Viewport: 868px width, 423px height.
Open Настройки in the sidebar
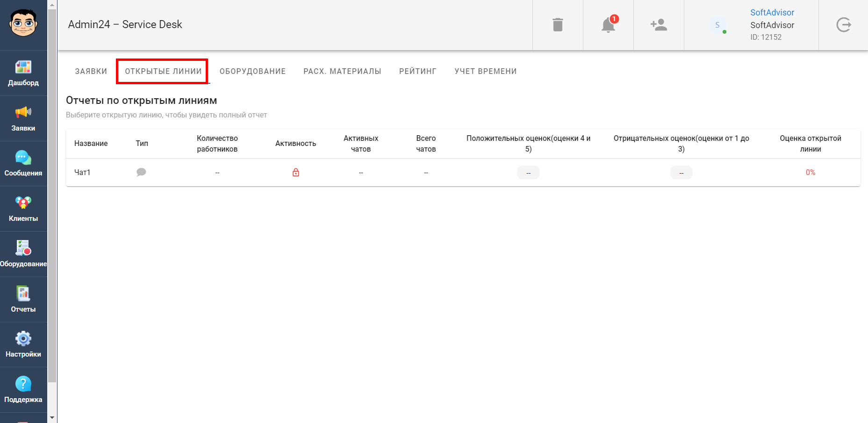click(23, 345)
